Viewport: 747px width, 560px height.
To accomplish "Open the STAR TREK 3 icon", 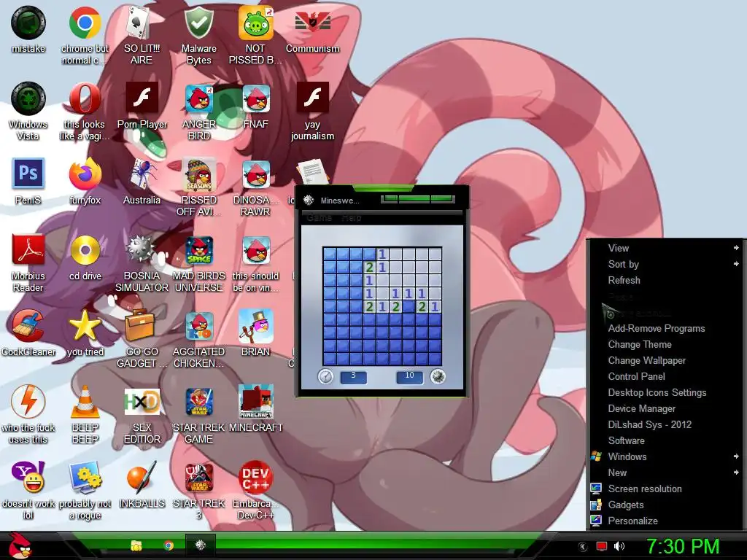I will (x=198, y=478).
